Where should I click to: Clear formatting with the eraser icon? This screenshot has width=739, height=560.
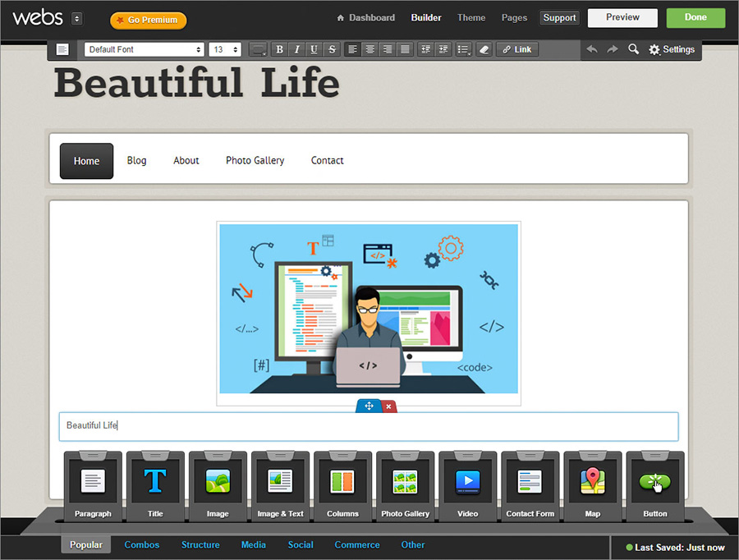pyautogui.click(x=484, y=49)
